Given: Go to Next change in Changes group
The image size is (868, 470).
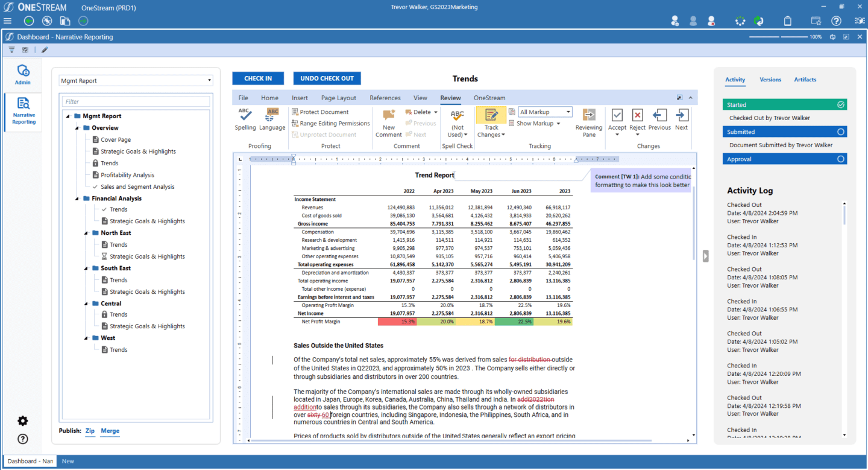Looking at the screenshot, I should pyautogui.click(x=681, y=119).
